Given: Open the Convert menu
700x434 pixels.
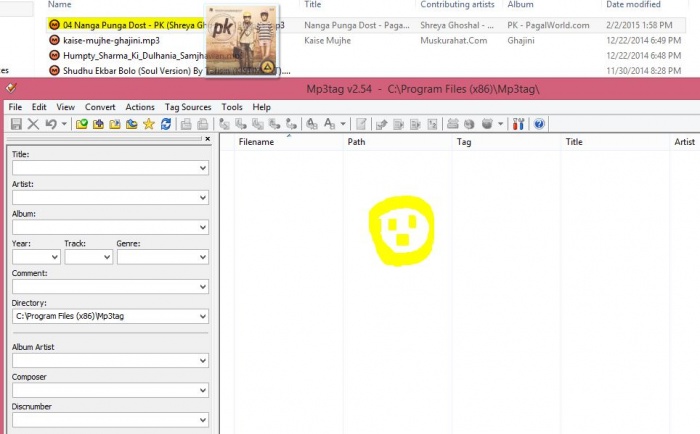Looking at the screenshot, I should click(x=100, y=107).
